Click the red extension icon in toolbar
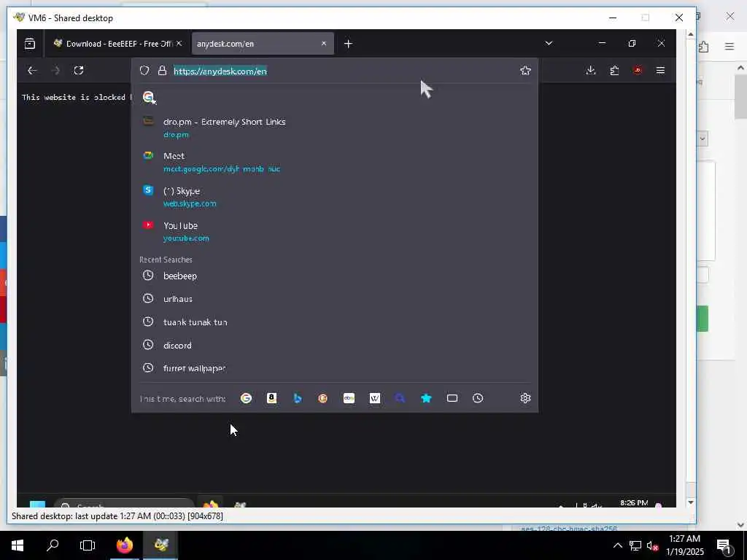 pyautogui.click(x=638, y=71)
